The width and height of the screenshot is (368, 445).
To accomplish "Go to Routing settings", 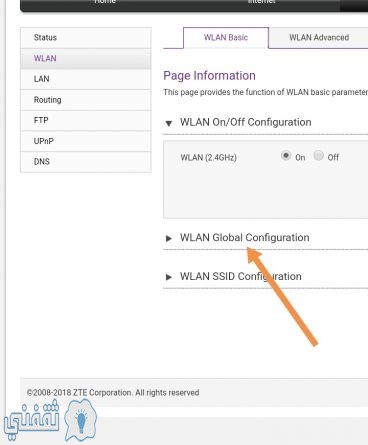I will [x=86, y=100].
